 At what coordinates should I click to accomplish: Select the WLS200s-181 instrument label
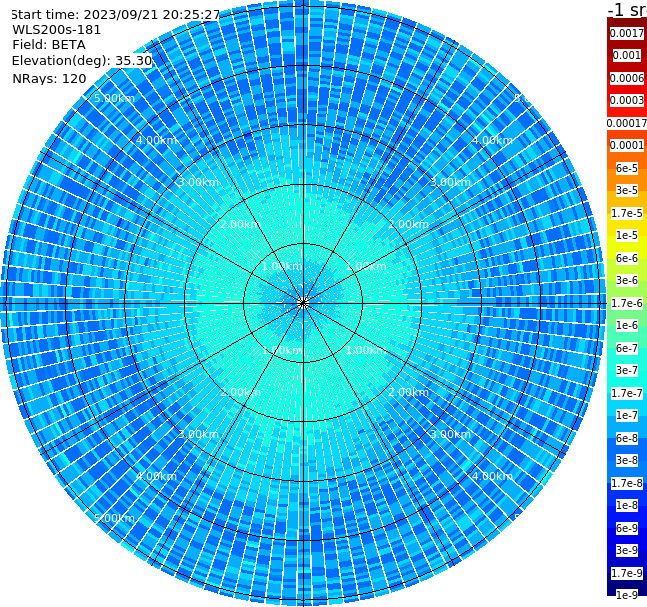(57, 30)
